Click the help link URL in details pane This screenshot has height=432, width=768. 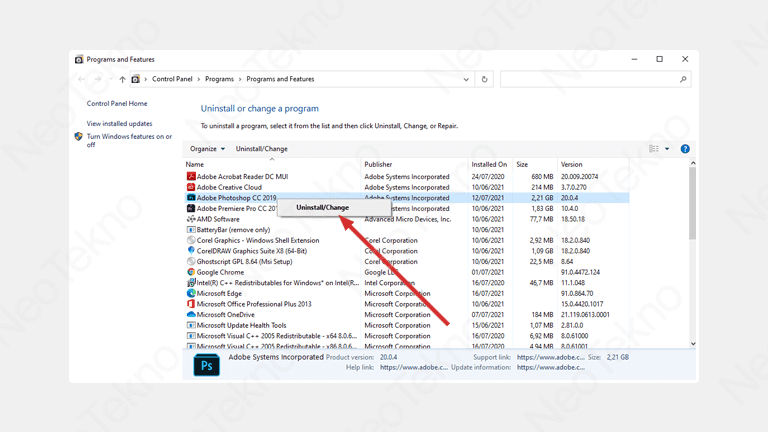pyautogui.click(x=414, y=367)
